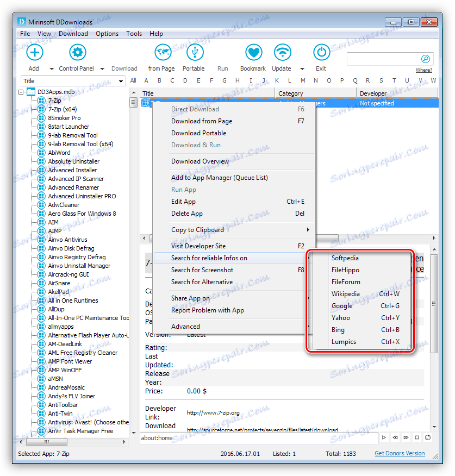This screenshot has height=476, width=455.
Task: Collapse the DD3Apps.mdb tree node
Action: [21, 92]
